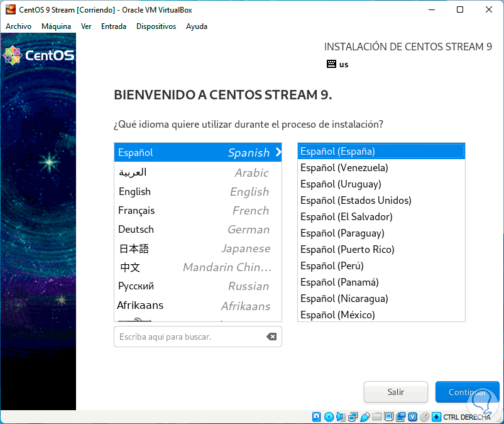Choose Español (Panamá) locale

[381, 282]
